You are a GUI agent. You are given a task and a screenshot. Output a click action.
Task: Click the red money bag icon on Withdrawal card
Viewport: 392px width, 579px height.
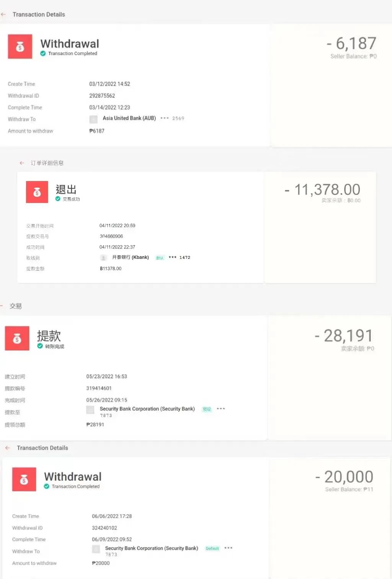pyautogui.click(x=20, y=47)
